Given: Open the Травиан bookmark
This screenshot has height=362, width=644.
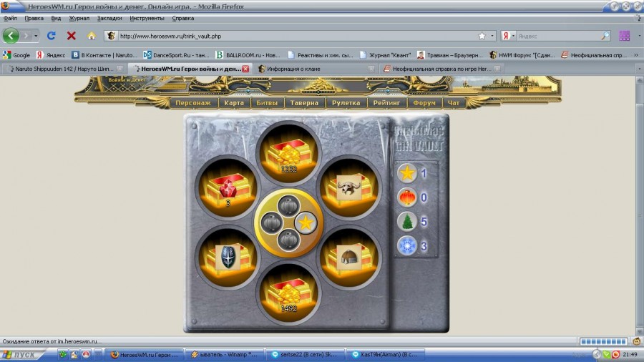Looking at the screenshot, I should click(450, 54).
